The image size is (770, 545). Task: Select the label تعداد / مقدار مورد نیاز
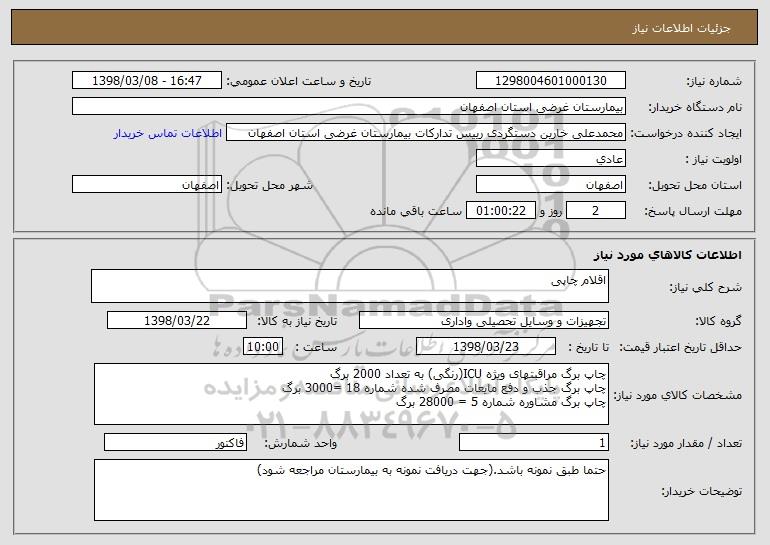click(x=686, y=443)
